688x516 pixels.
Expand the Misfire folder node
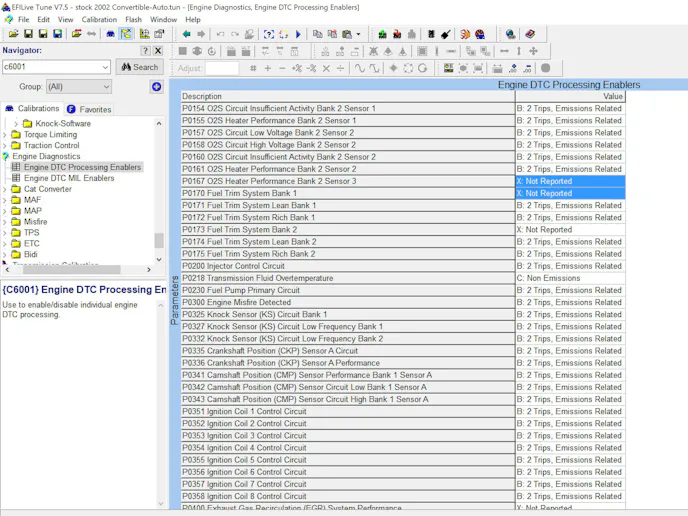[x=4, y=222]
